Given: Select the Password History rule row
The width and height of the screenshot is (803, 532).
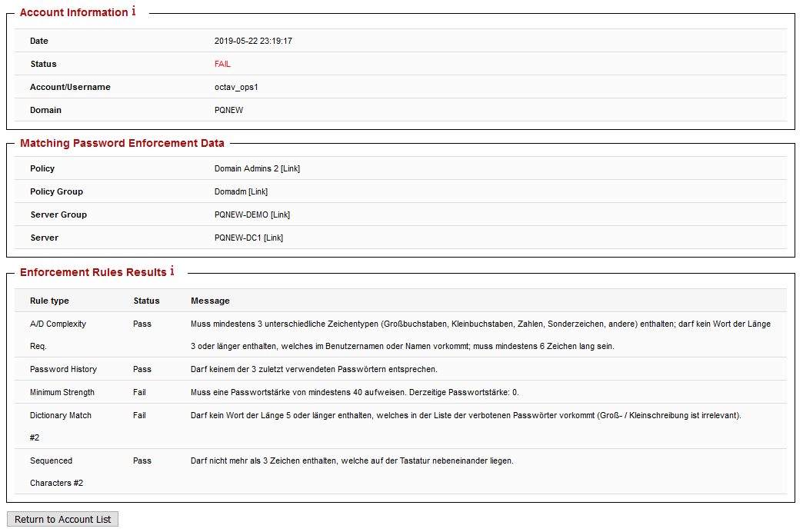Looking at the screenshot, I should click(65, 369).
